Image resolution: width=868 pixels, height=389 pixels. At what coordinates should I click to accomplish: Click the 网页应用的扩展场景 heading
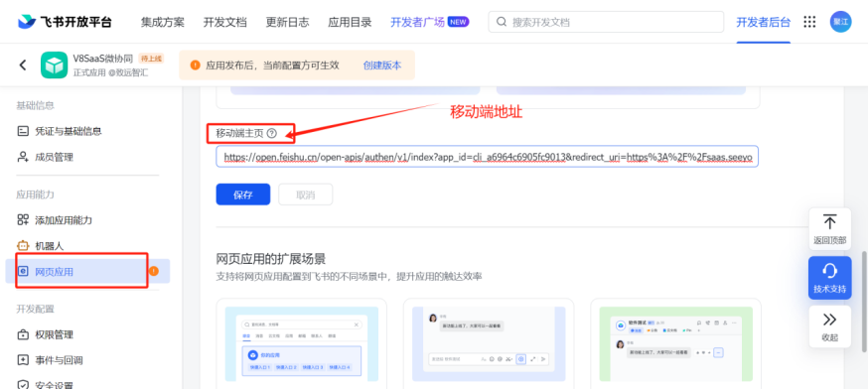coord(271,258)
